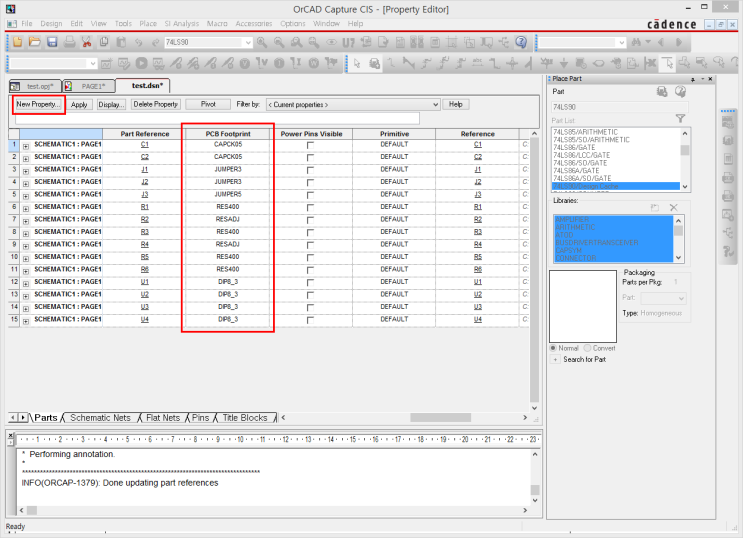Toggle Power Pins Visible checkbox for J1

point(310,170)
